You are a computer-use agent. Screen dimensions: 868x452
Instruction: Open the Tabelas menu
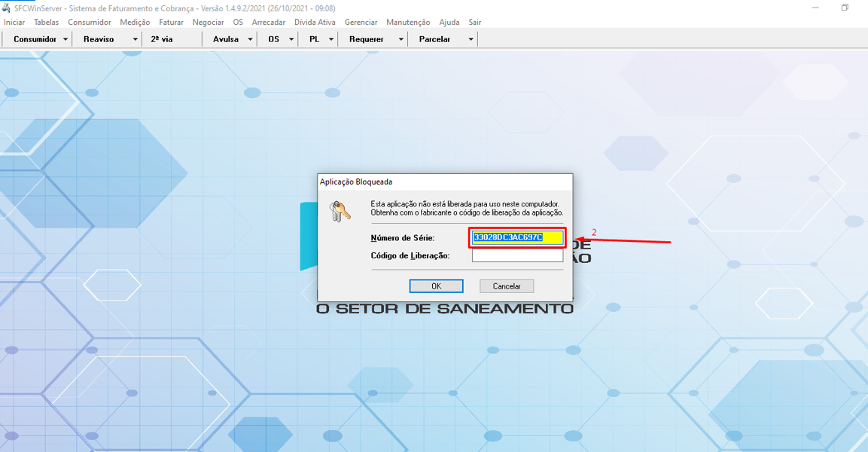(x=46, y=23)
